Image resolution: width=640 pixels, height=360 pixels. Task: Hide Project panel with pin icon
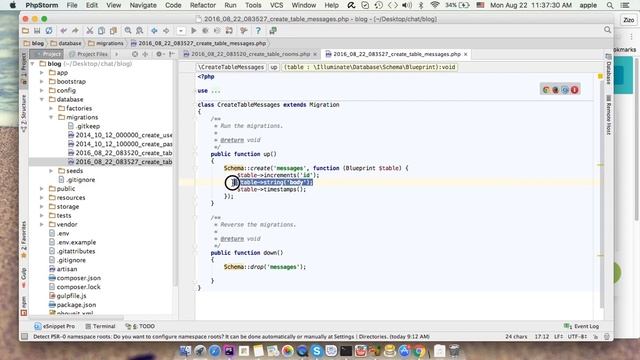(x=172, y=54)
